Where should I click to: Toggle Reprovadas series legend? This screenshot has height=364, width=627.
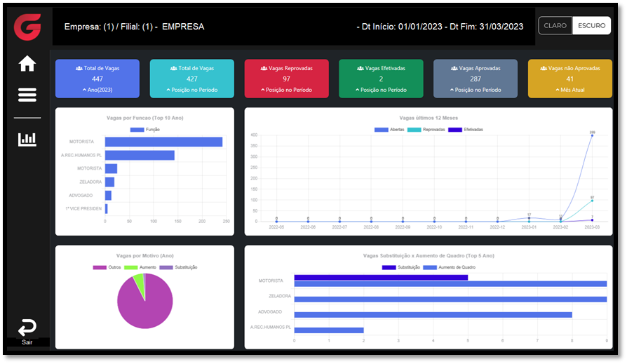point(426,130)
